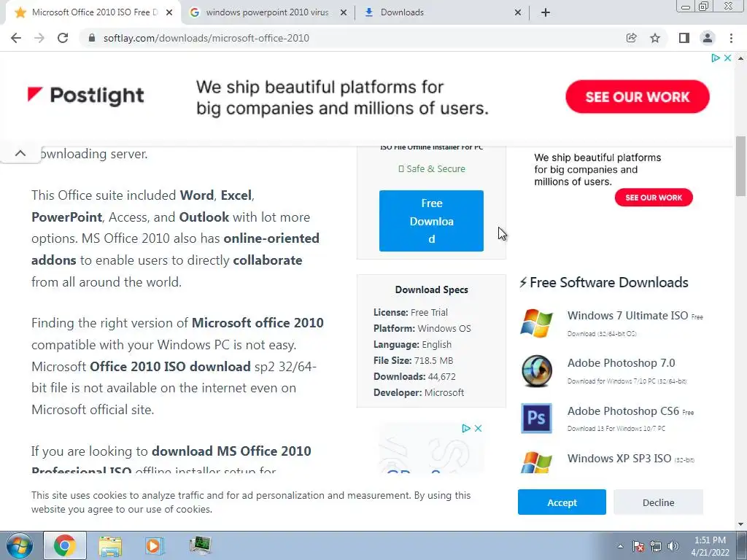Image resolution: width=747 pixels, height=560 pixels.
Task: Click the License: Free Trial line
Action: pyautogui.click(x=411, y=312)
